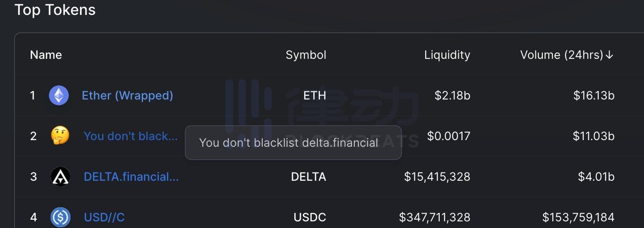Open the truncated "You don't black..." token link
The width and height of the screenshot is (644, 228).
pyautogui.click(x=131, y=136)
